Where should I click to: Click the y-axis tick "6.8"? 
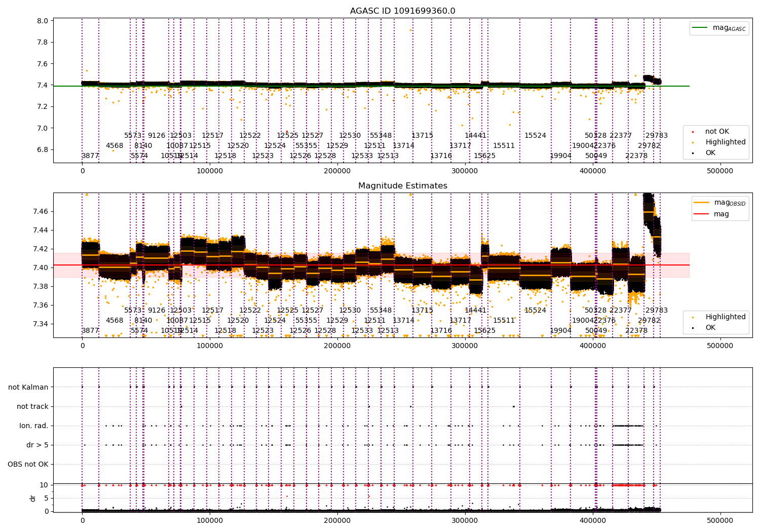(x=43, y=150)
